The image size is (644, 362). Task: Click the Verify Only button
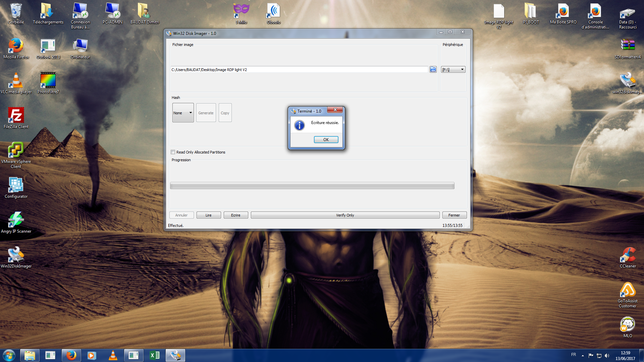click(345, 215)
